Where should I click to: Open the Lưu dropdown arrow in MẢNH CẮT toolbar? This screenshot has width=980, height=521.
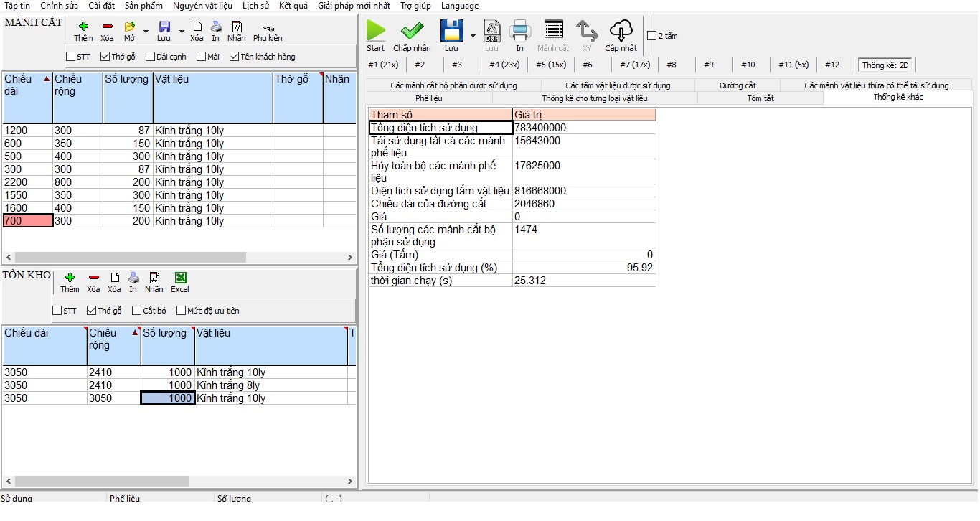(x=182, y=32)
